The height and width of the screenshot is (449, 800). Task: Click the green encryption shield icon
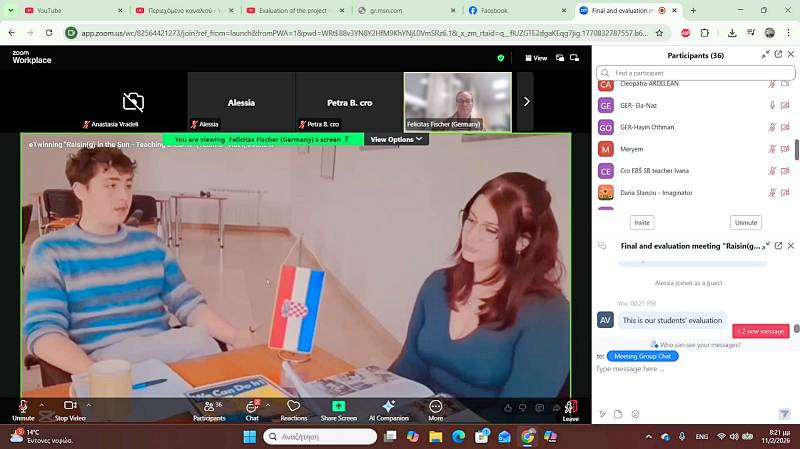point(501,58)
